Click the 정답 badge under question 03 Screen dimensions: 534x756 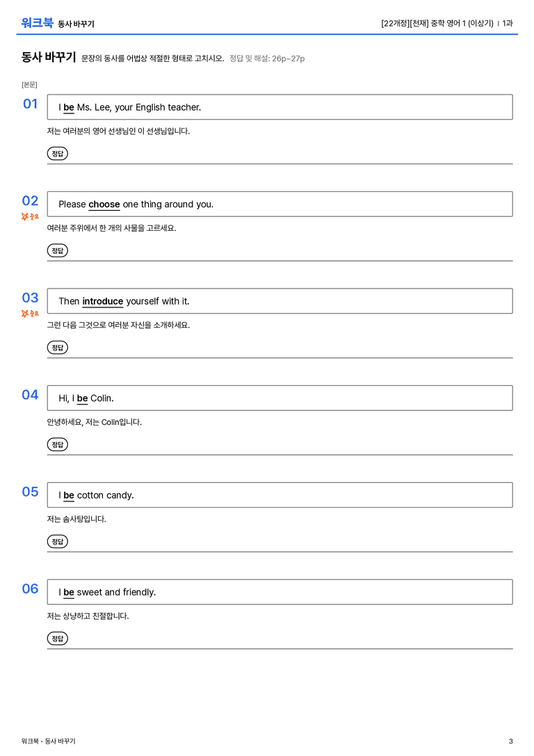point(57,347)
